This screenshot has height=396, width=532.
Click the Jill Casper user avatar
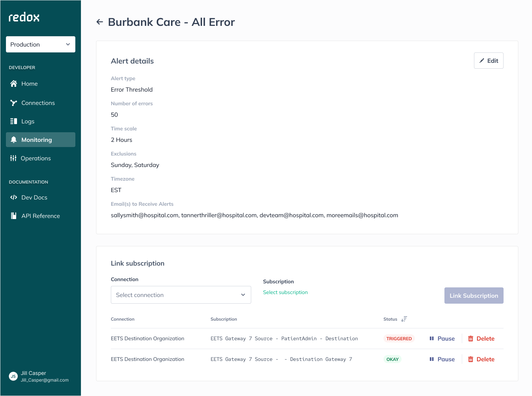13,376
